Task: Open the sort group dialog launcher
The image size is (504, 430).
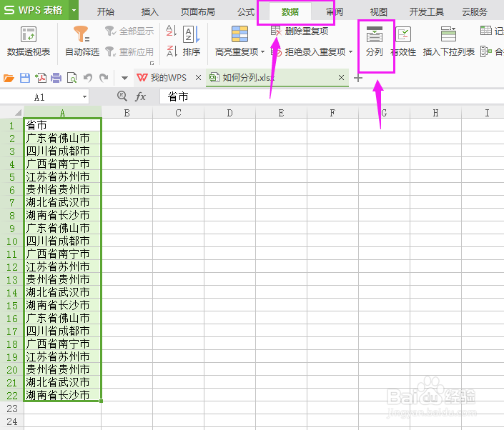Action: click(x=152, y=63)
